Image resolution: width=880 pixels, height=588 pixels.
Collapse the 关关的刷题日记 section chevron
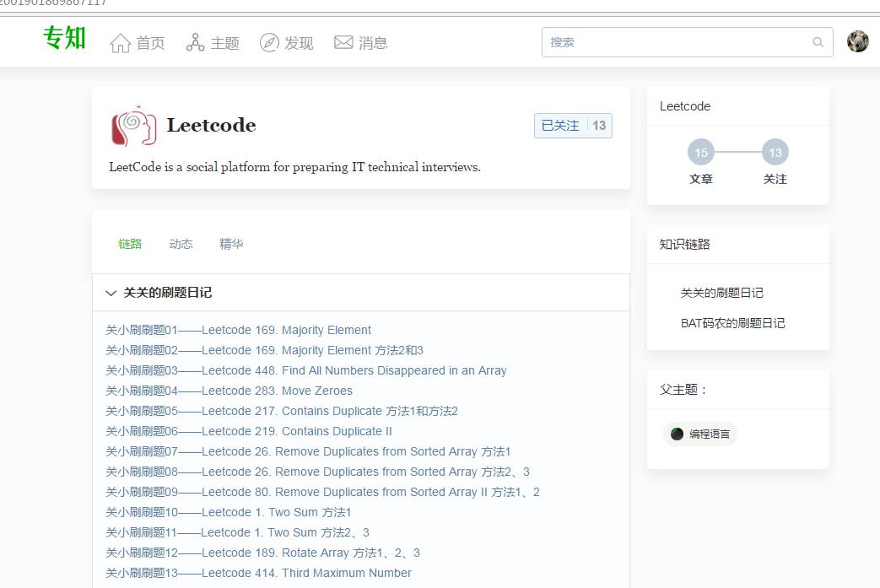pos(111,293)
